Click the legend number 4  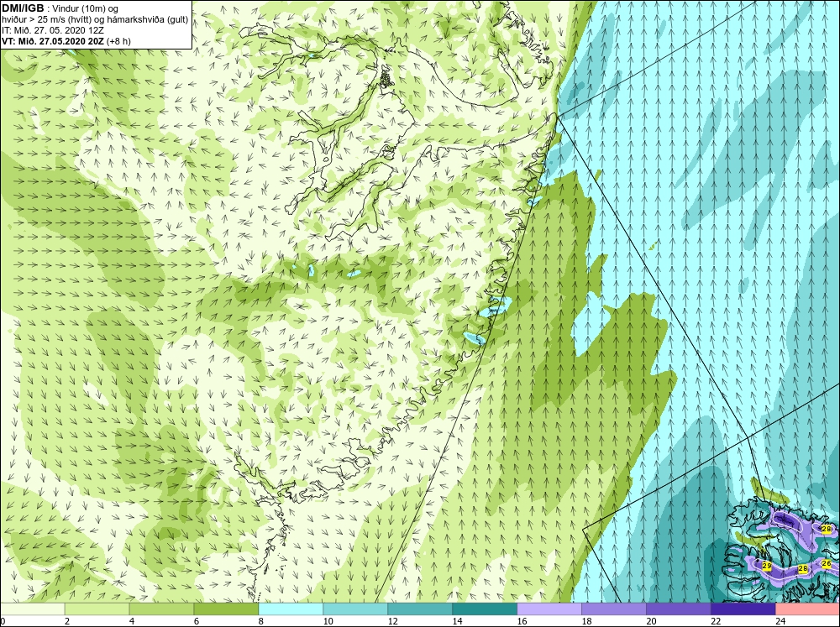[132, 621]
